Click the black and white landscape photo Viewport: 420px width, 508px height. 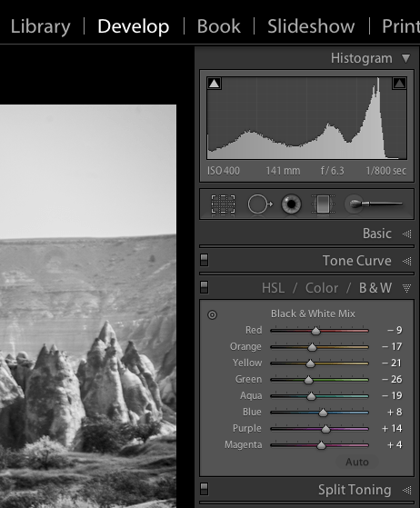[88, 306]
